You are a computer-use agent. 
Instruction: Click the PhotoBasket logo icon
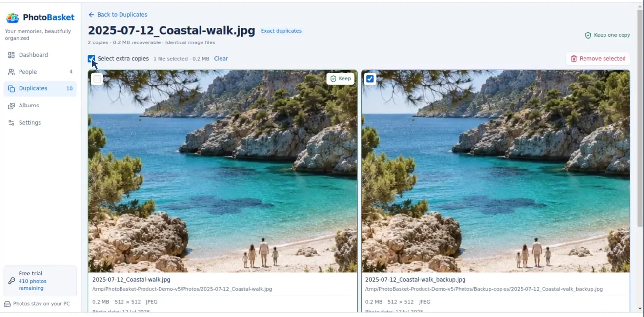12,18
